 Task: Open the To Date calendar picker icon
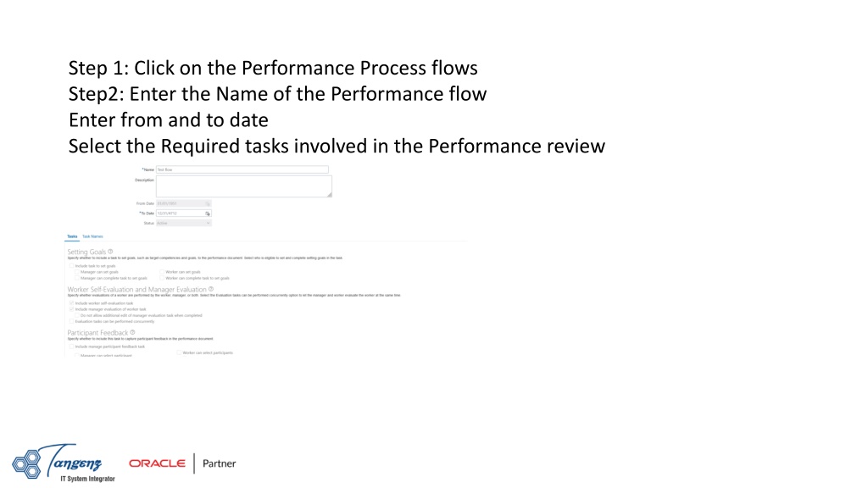[x=208, y=213]
